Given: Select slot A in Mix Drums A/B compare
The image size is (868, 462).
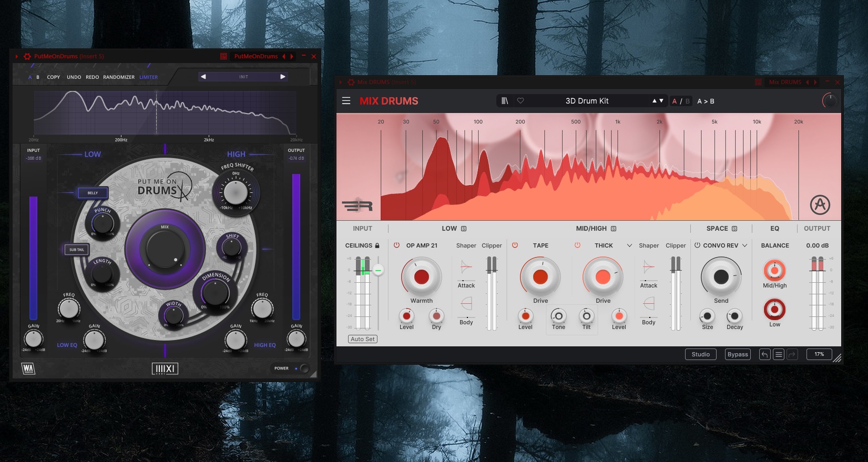Looking at the screenshot, I should coord(675,101).
